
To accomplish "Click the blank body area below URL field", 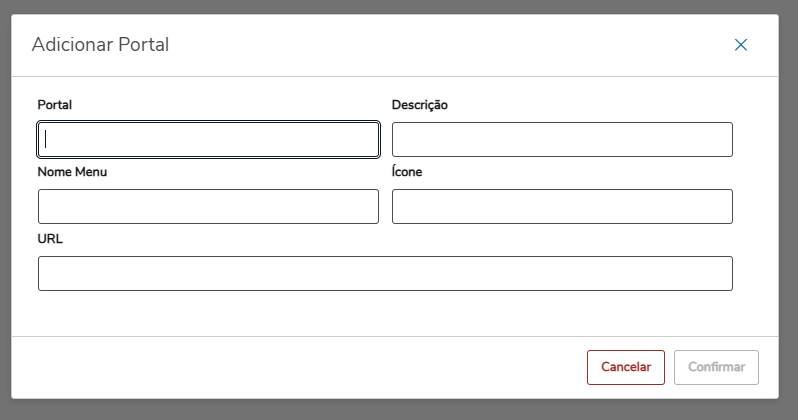I will 385,315.
